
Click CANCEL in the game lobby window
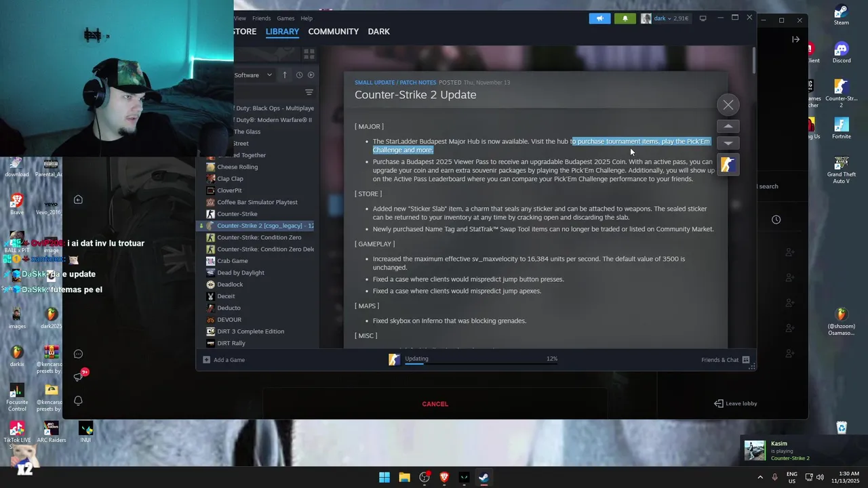click(x=435, y=404)
